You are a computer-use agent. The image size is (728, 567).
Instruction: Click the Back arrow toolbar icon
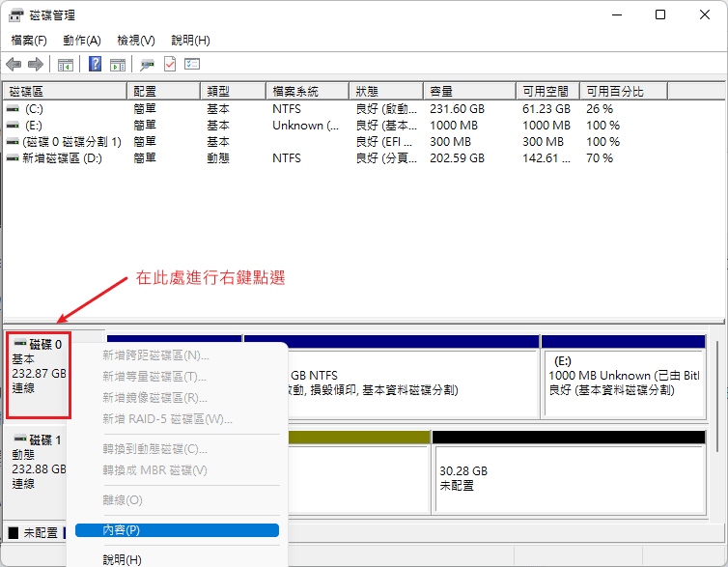14,64
